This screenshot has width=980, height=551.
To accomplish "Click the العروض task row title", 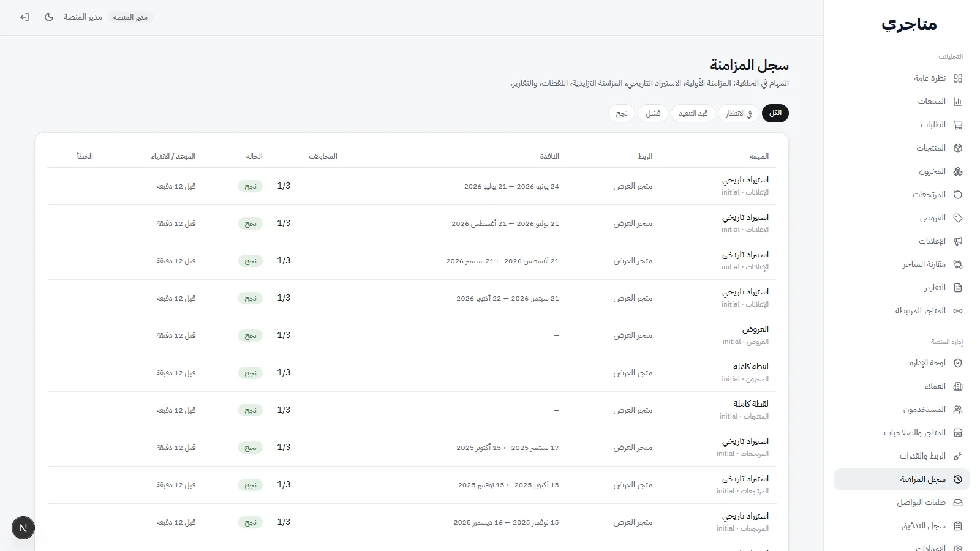I will click(755, 329).
